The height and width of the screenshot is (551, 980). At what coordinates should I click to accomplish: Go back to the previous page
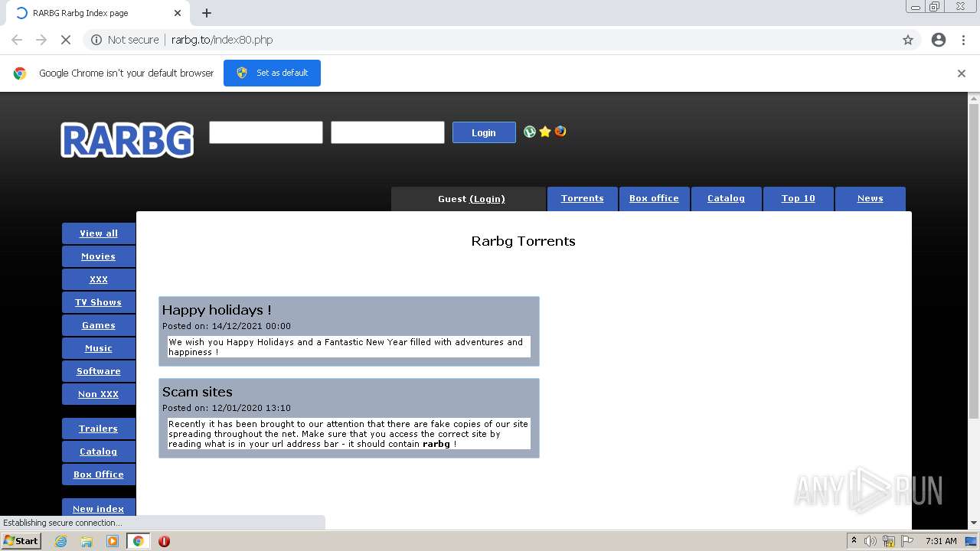pos(17,40)
